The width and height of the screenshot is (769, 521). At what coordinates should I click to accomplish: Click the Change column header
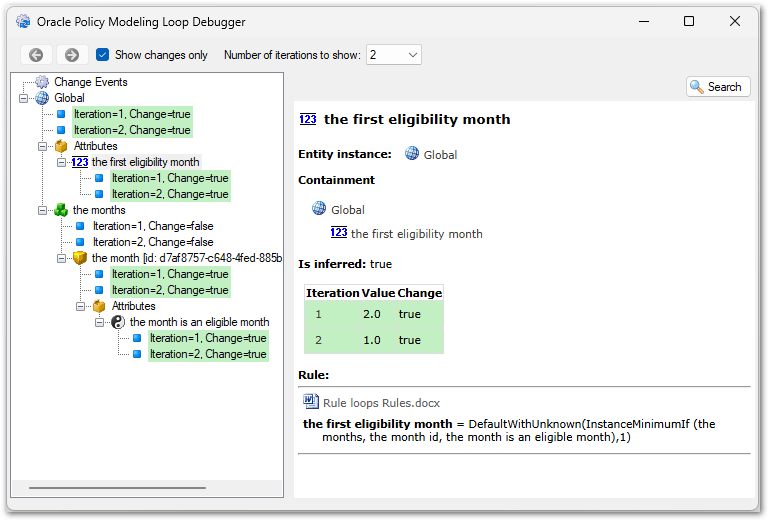coord(420,293)
